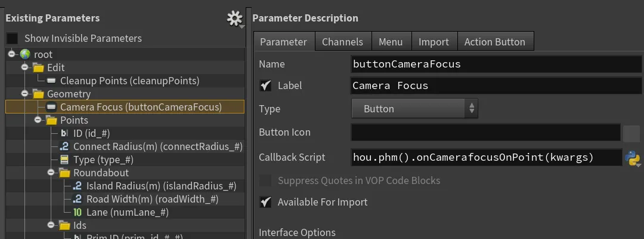Open the Python callback script language menu

click(633, 158)
